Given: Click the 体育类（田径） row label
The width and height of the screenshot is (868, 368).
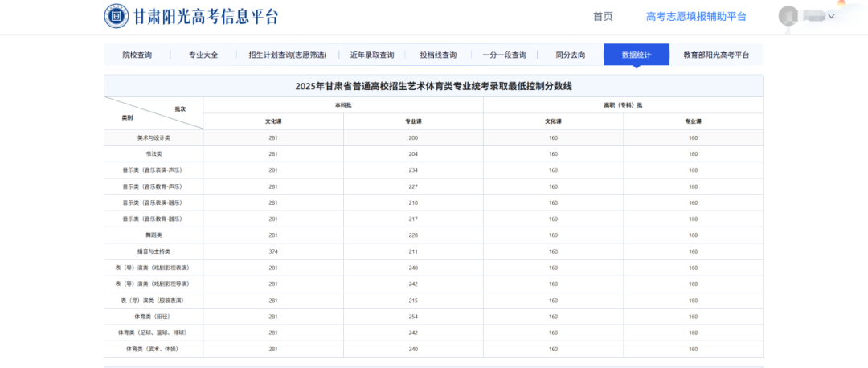Looking at the screenshot, I should pos(154,317).
